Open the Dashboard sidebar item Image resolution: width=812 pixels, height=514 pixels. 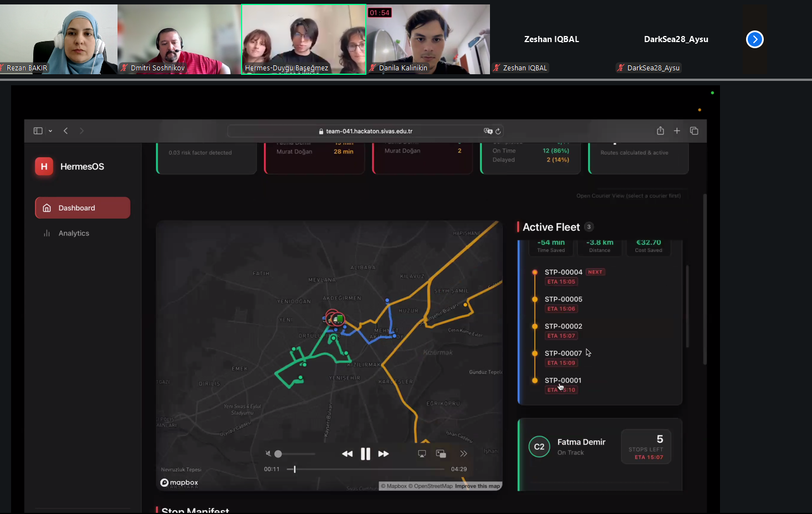tap(83, 208)
